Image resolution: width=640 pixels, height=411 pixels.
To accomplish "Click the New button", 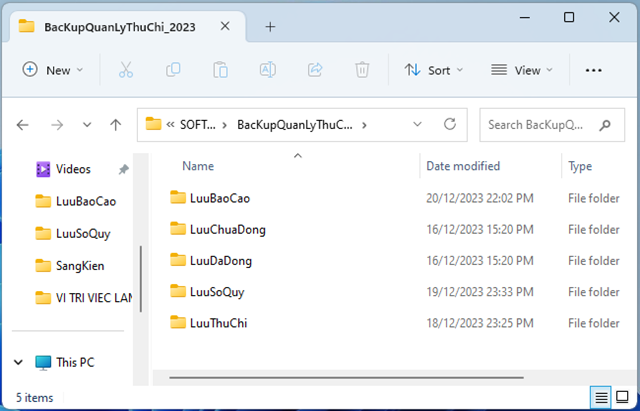I will 52,70.
